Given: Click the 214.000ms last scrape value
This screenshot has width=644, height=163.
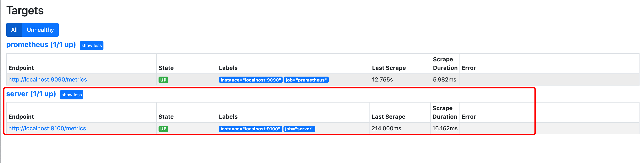Looking at the screenshot, I should click(x=386, y=128).
